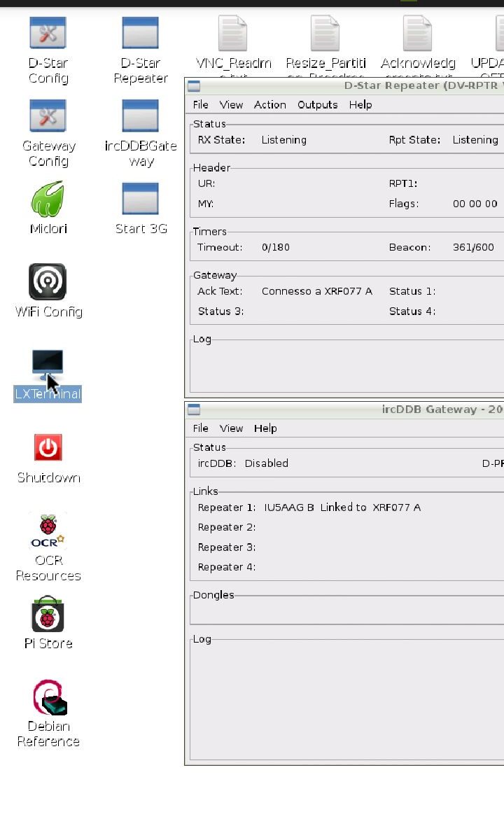Click the ircDDB 'Disabled' status value
Screen dimensions: 504x840
click(x=267, y=463)
